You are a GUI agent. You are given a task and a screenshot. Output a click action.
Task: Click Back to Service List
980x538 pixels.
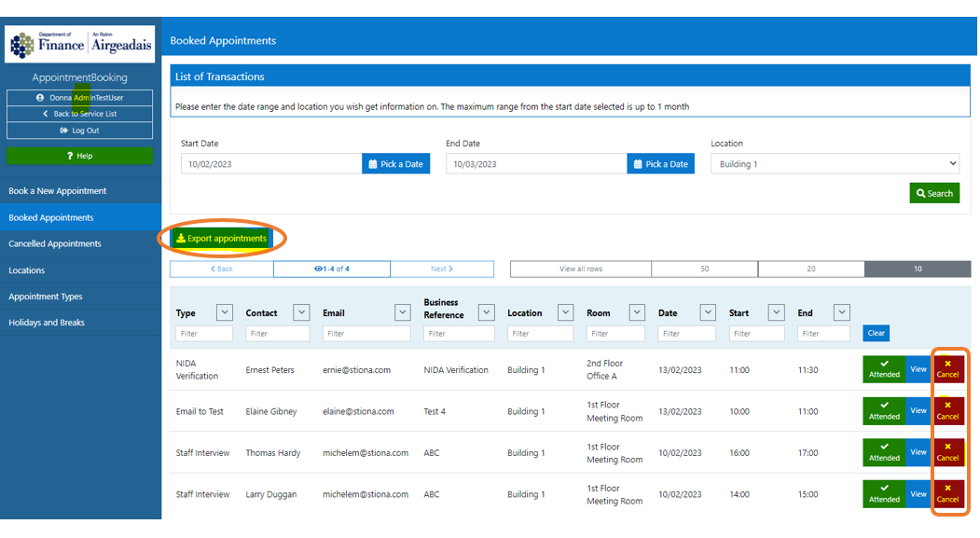(x=79, y=114)
